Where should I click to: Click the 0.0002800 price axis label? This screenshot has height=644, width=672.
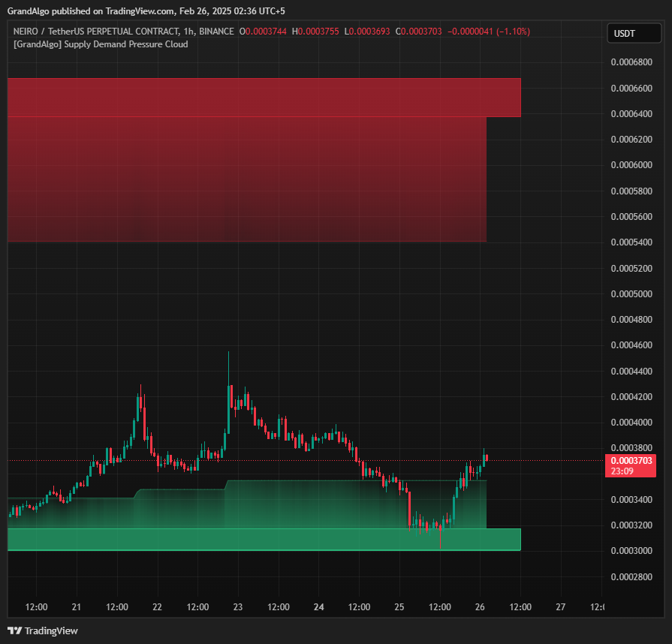tap(631, 576)
